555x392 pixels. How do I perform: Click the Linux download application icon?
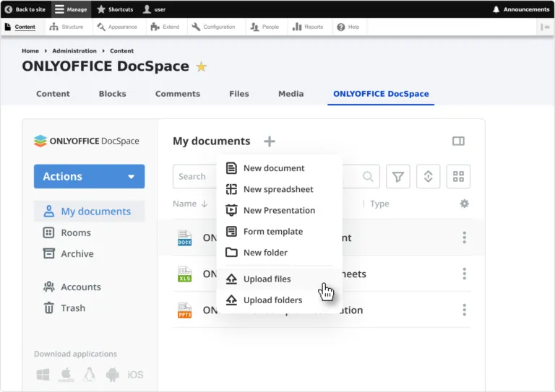[89, 375]
